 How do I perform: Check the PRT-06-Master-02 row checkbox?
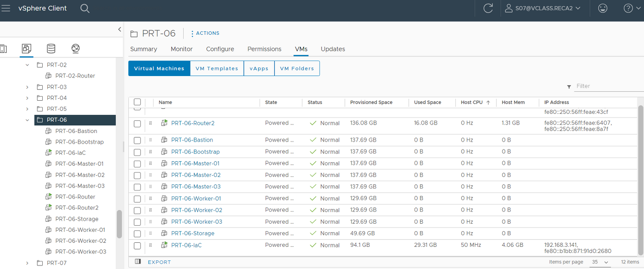137,175
